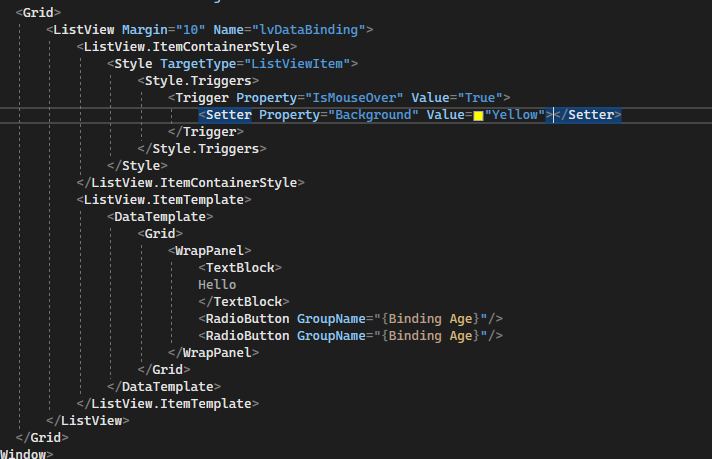Click the first RadioButton GroupName line
Screen dimensions: 712x459
coord(351,319)
